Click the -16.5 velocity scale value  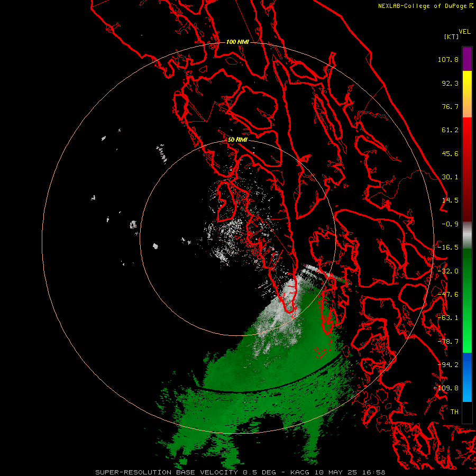coord(448,248)
